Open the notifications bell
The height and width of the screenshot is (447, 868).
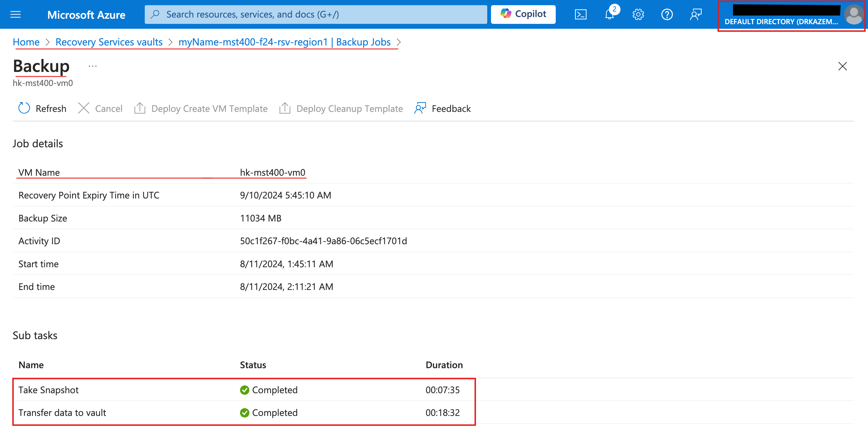click(x=610, y=14)
